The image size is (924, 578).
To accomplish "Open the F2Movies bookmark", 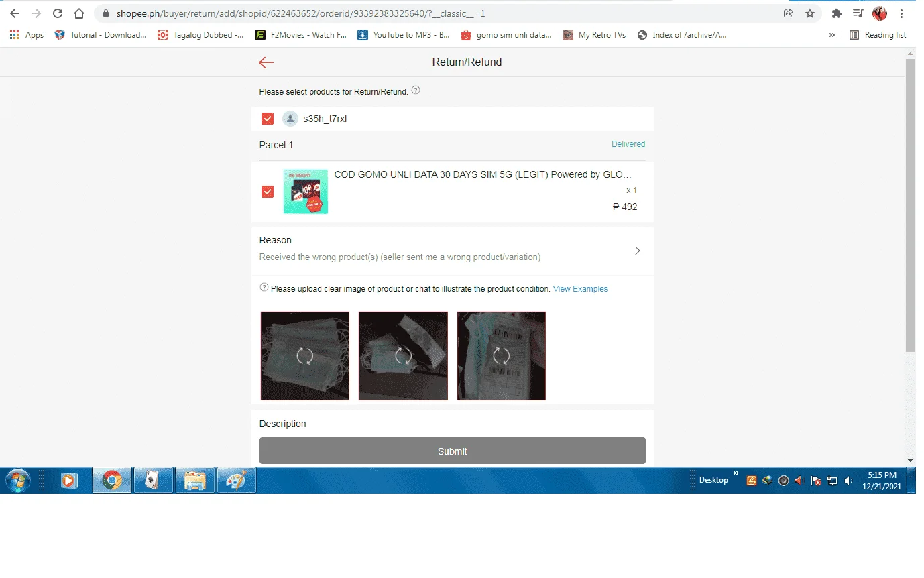I will [x=301, y=35].
